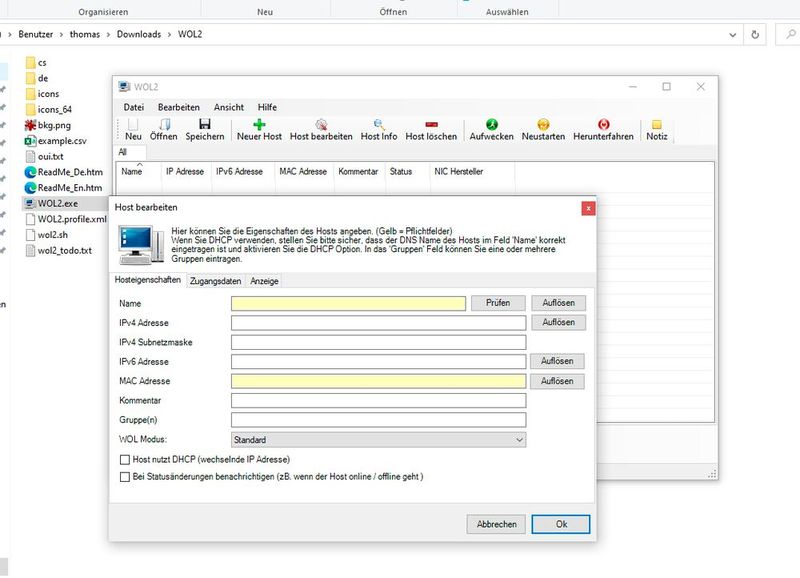Open the Bearbeiten menu
This screenshot has height=578, width=800.
click(178, 107)
